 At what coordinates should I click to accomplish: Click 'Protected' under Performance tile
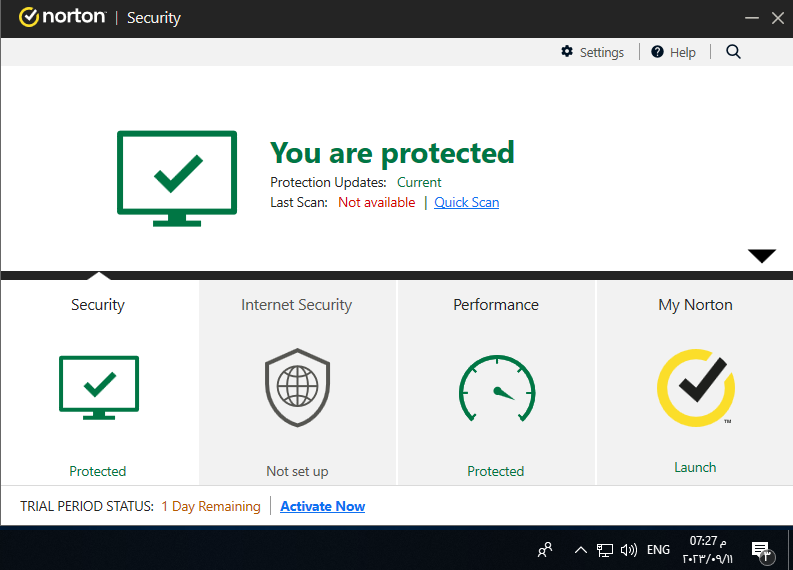point(496,471)
